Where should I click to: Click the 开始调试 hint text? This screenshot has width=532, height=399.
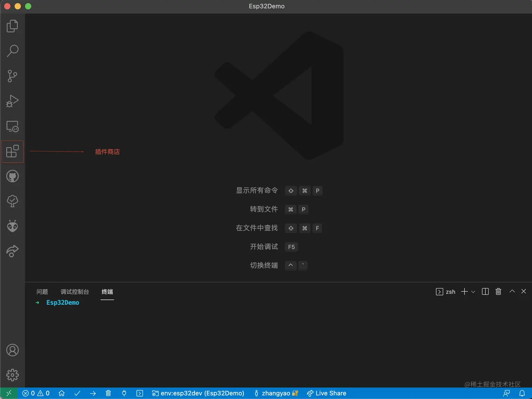[264, 247]
